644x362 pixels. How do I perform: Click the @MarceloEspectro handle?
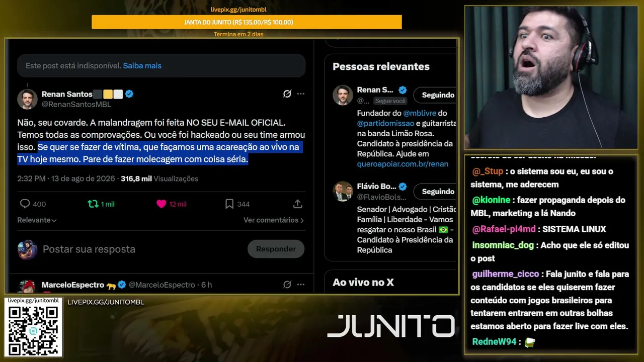click(162, 285)
